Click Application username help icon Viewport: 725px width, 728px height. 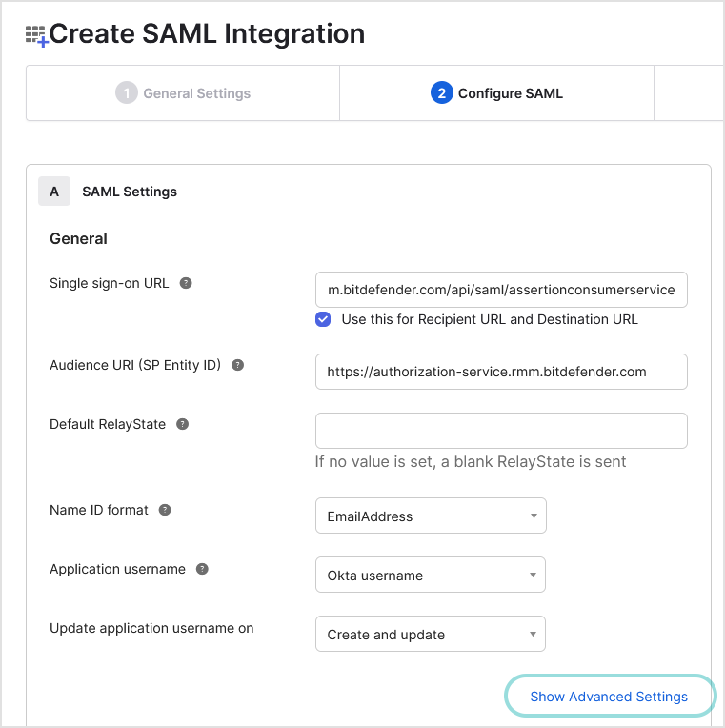(202, 569)
